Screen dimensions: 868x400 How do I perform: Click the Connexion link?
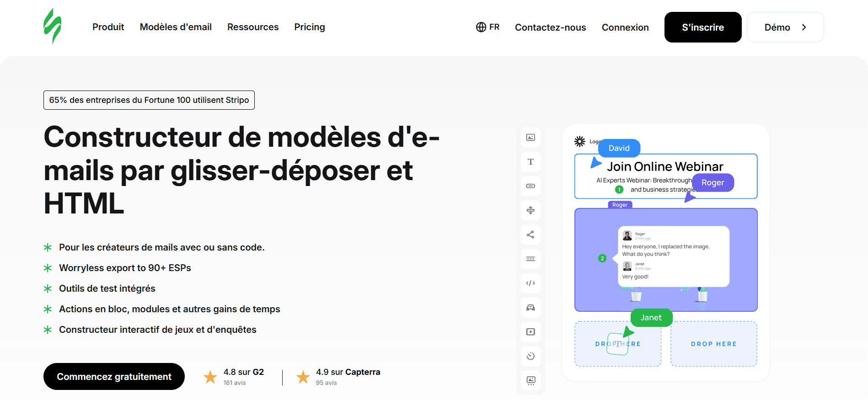(x=625, y=27)
